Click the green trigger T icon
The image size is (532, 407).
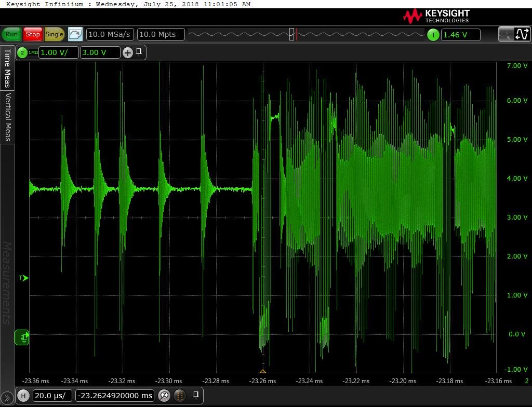(x=433, y=35)
